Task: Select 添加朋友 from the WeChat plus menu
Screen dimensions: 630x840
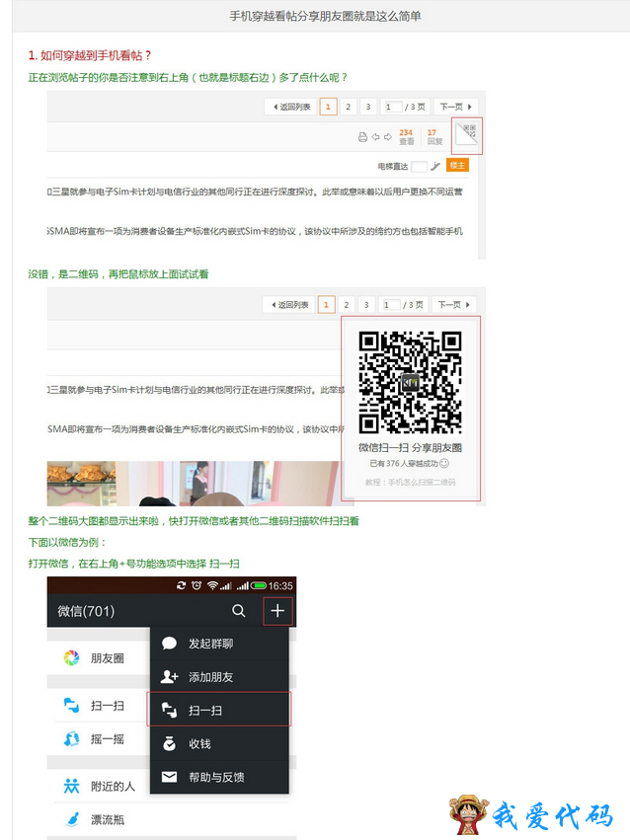Action: pyautogui.click(x=219, y=676)
